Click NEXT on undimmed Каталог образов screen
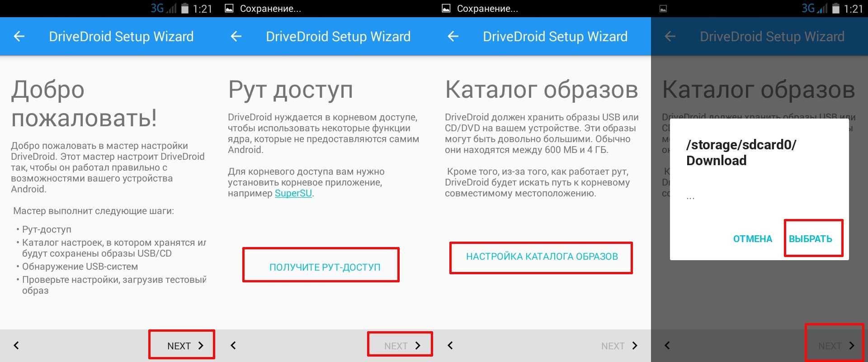Screen dimensions: 868x362 (619, 346)
